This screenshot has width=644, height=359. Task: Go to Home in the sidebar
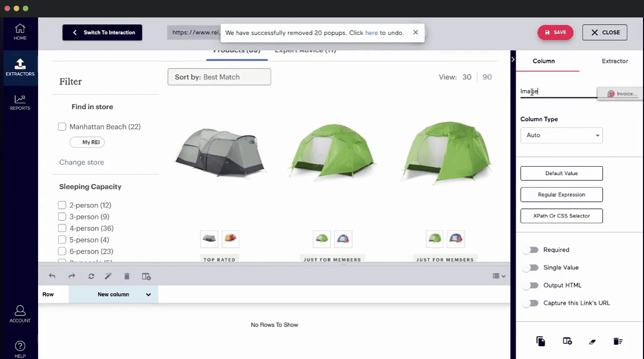(x=20, y=32)
